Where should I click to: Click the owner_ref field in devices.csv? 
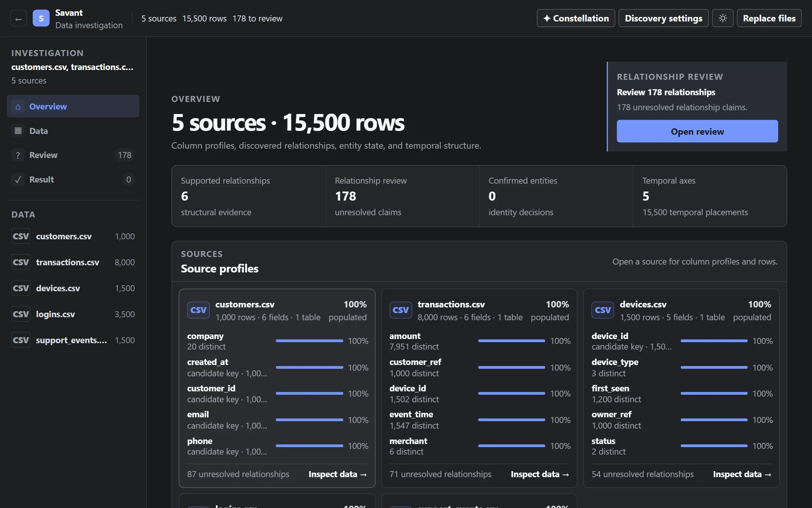682,420
